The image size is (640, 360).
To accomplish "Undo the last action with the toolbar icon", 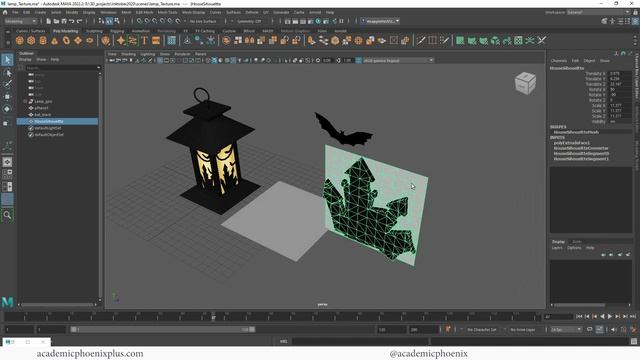I will [x=72, y=21].
